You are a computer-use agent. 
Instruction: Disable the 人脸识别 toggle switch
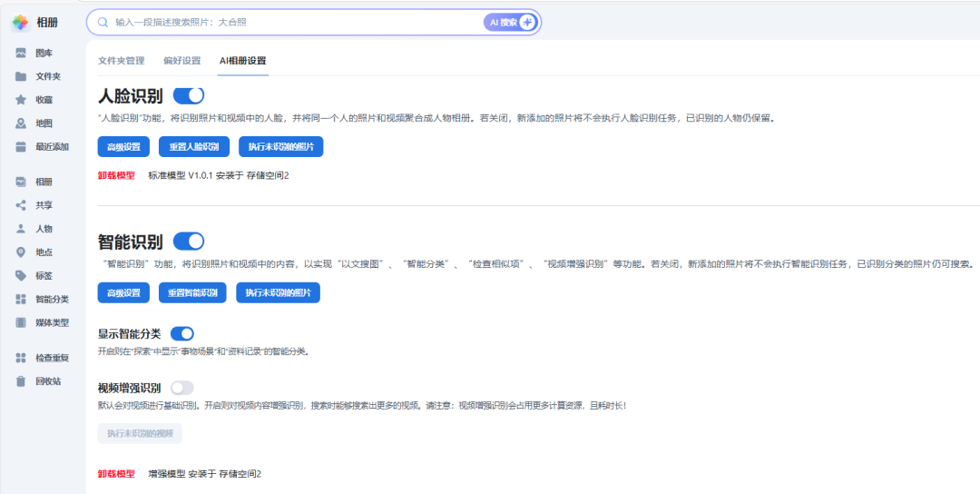pos(189,95)
